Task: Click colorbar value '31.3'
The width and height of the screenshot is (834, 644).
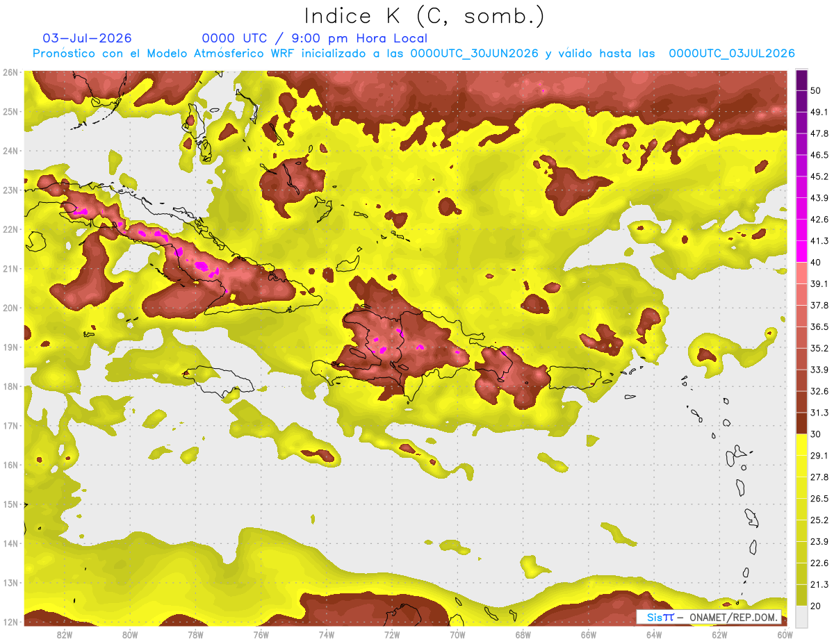Action: (x=819, y=413)
